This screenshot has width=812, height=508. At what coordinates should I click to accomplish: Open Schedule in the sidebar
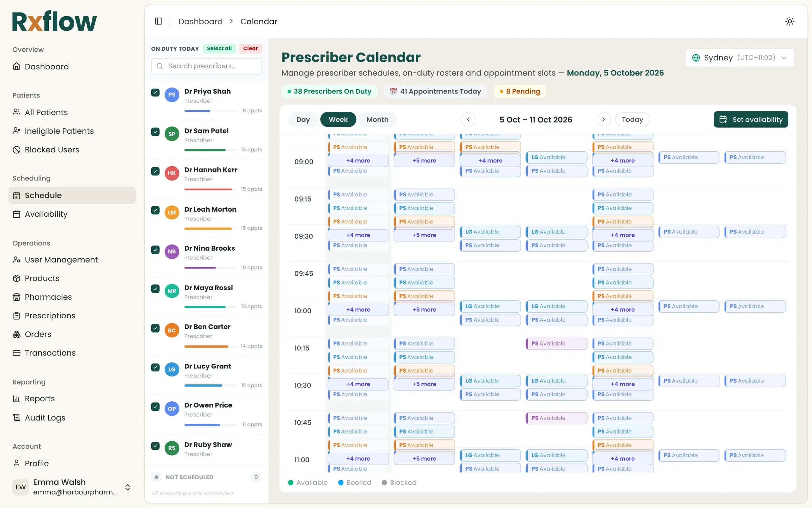[x=72, y=195]
